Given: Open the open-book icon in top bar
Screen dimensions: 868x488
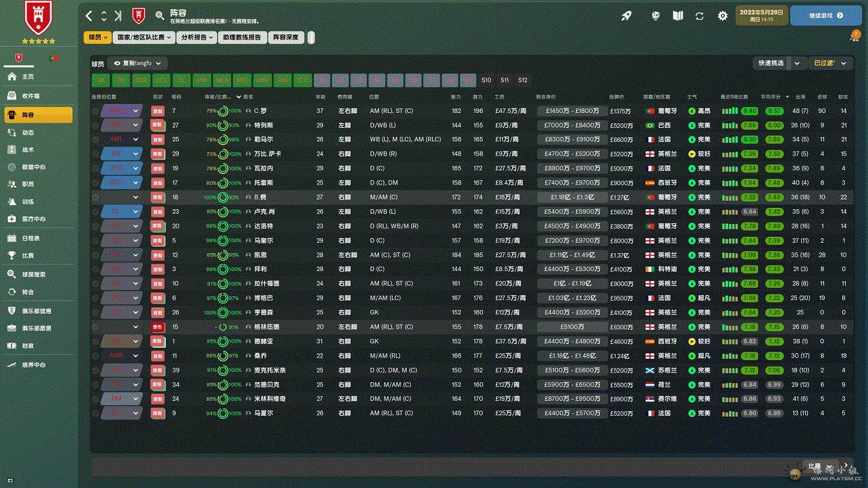Looking at the screenshot, I should [x=677, y=15].
